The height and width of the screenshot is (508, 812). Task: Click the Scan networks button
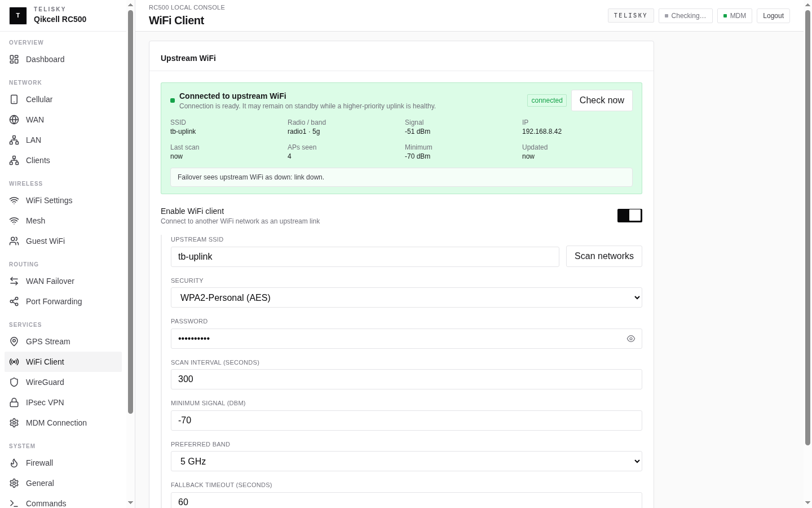tap(604, 256)
